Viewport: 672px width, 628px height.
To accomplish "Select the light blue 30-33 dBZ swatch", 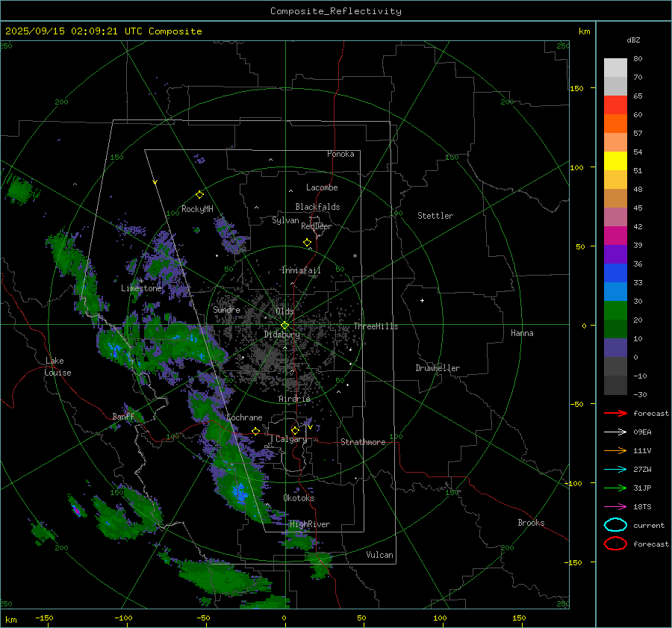I will 615,292.
